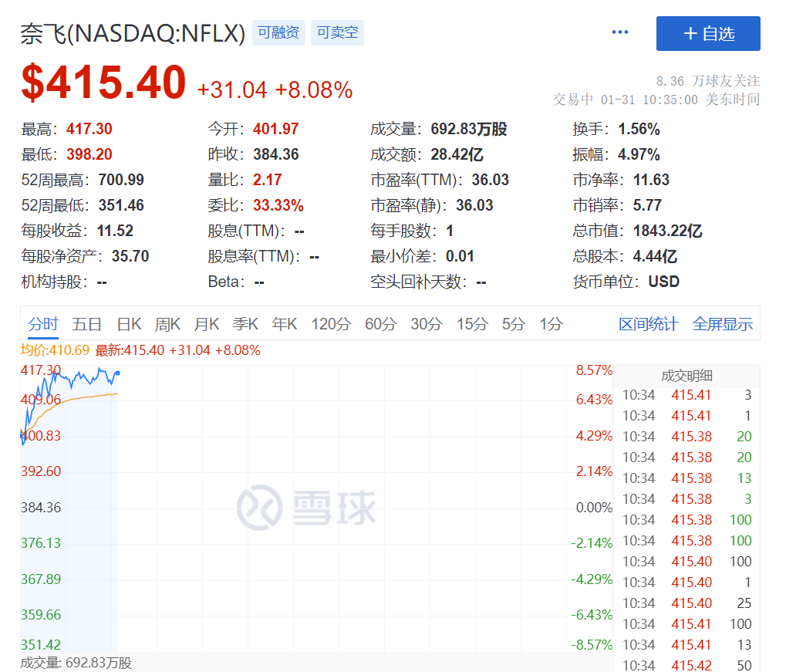This screenshot has height=672, width=786.
Task: Select the 60分 interval tab
Action: [x=380, y=324]
